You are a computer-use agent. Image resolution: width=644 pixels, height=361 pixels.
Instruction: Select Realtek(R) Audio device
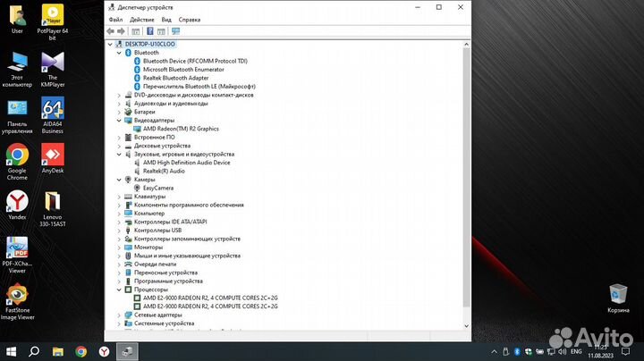coord(164,171)
